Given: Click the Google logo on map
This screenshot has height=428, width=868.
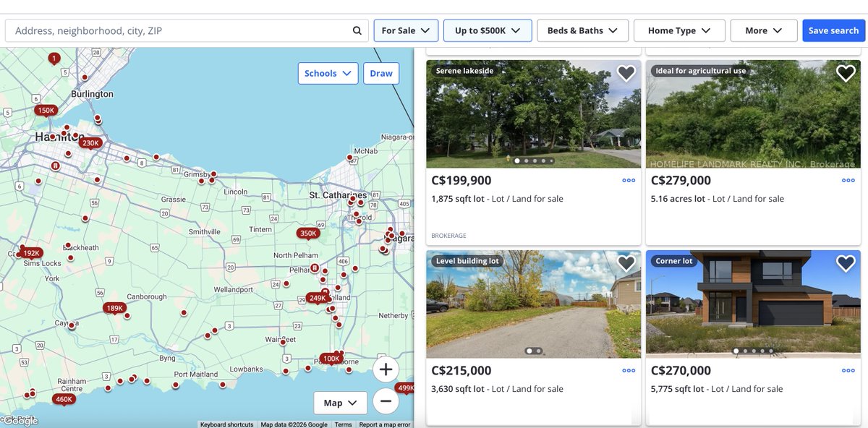Looking at the screenshot, I should click(x=20, y=421).
